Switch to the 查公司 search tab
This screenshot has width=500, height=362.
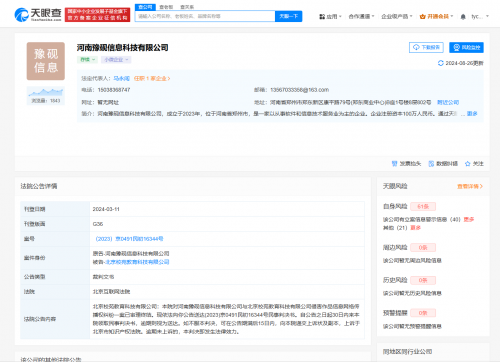click(145, 7)
